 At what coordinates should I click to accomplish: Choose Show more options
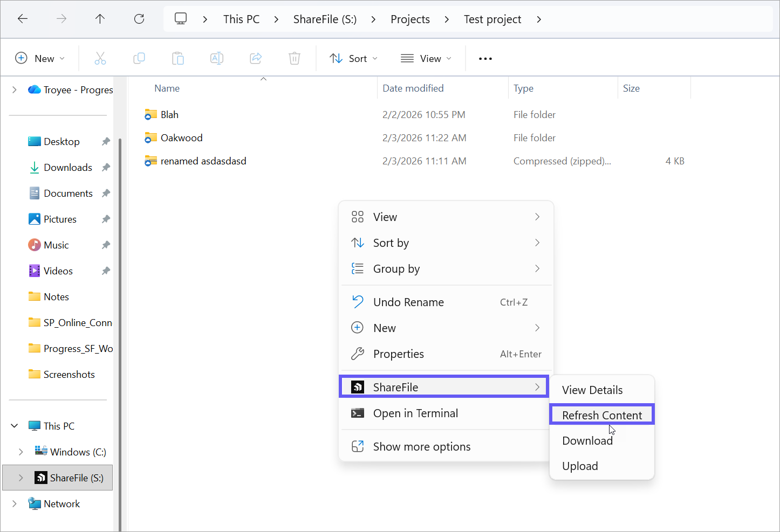[446, 447]
